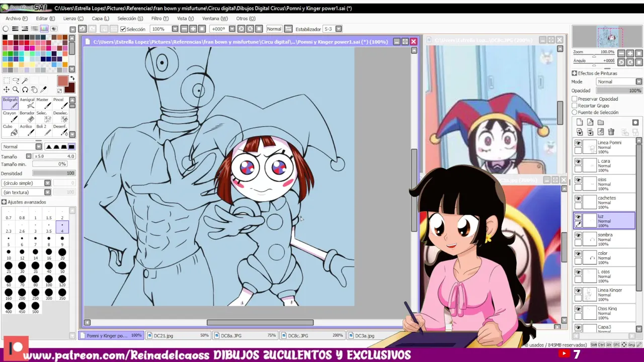Viewport: 644px width, 362px height.
Task: Select the zoom magnifier tool
Action: pos(16,89)
